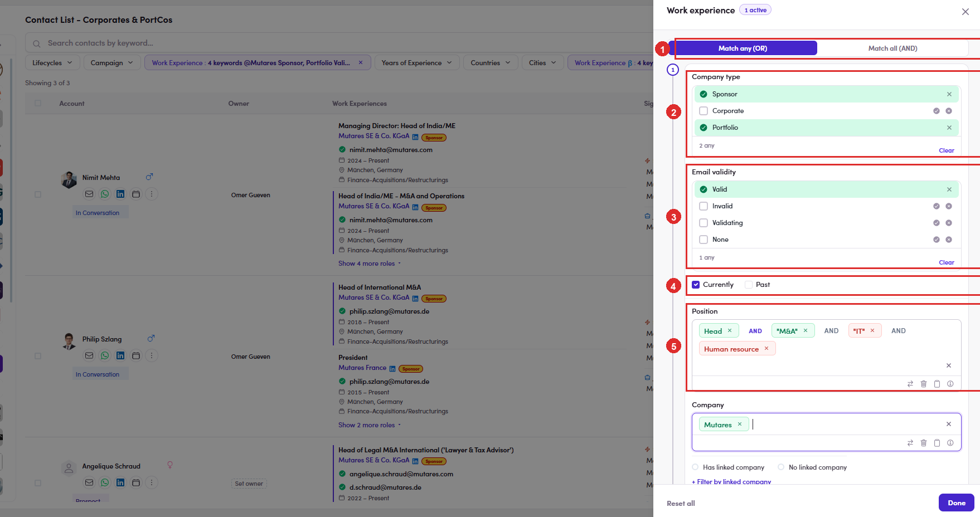
Task: Click the trash icon under the Company field
Action: (x=924, y=443)
